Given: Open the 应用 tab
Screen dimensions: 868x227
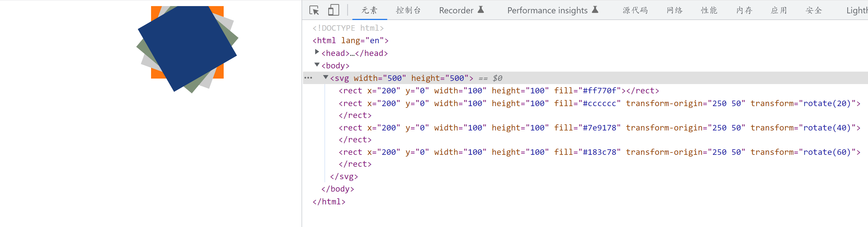Looking at the screenshot, I should [x=779, y=10].
